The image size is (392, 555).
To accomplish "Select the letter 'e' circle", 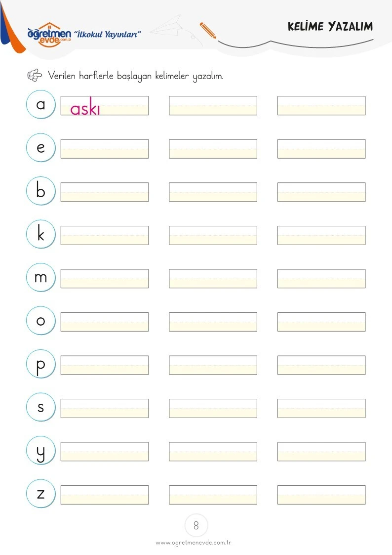I will click(x=41, y=148).
